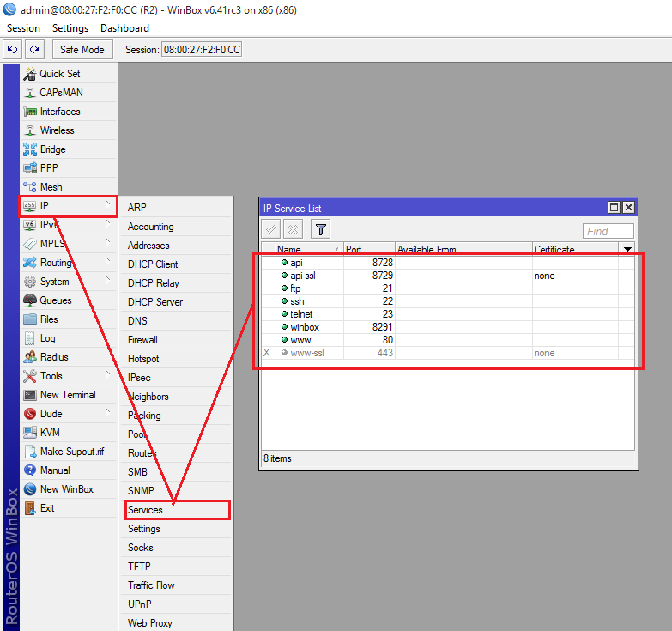The width and height of the screenshot is (672, 631).
Task: Expand the IP submenu arrow
Action: pos(107,205)
